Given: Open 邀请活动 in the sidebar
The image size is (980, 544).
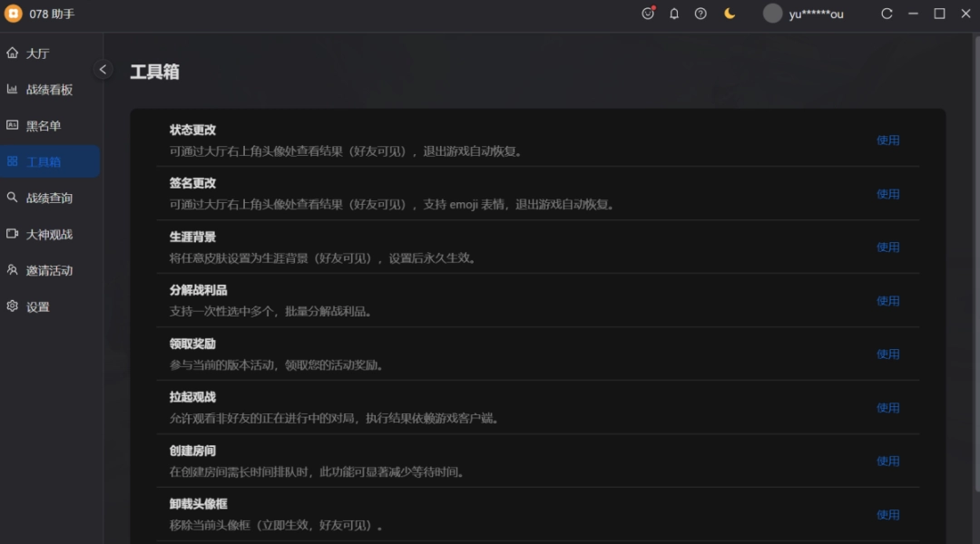Looking at the screenshot, I should point(49,271).
